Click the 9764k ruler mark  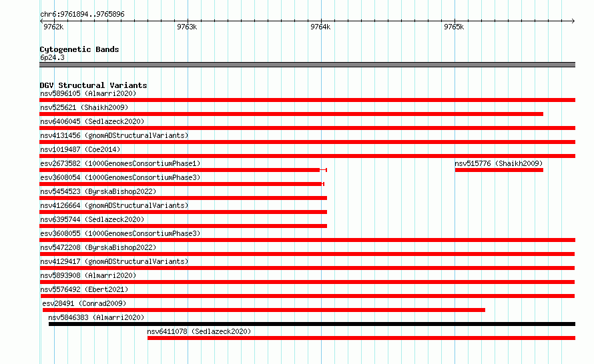320,27
